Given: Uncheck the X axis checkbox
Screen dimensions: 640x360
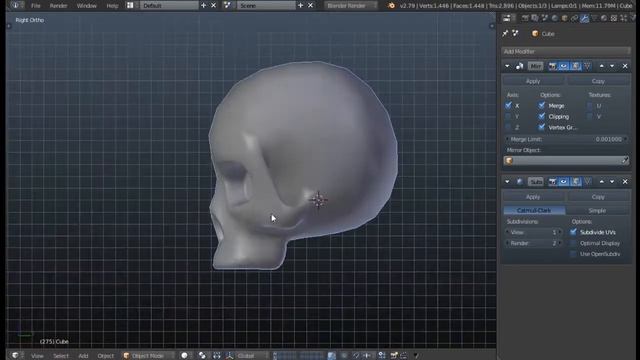Looking at the screenshot, I should (509, 105).
